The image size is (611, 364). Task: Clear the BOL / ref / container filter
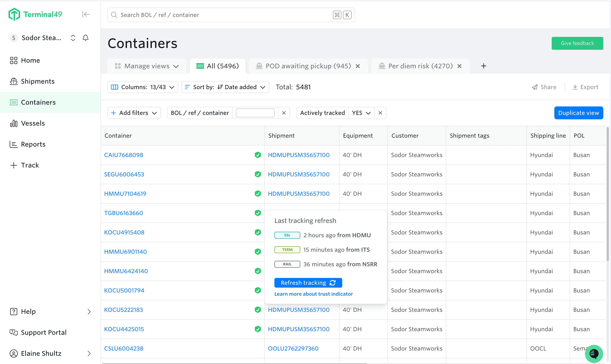point(284,113)
